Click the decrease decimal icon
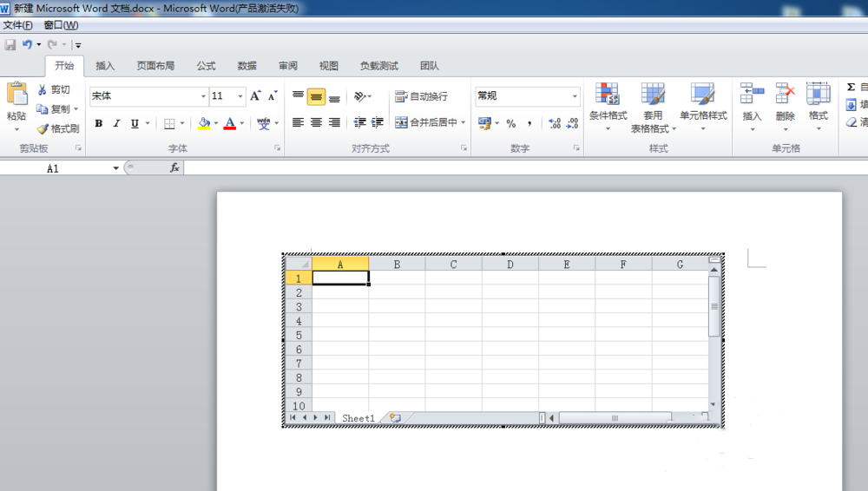The height and width of the screenshot is (491, 868). click(x=572, y=123)
